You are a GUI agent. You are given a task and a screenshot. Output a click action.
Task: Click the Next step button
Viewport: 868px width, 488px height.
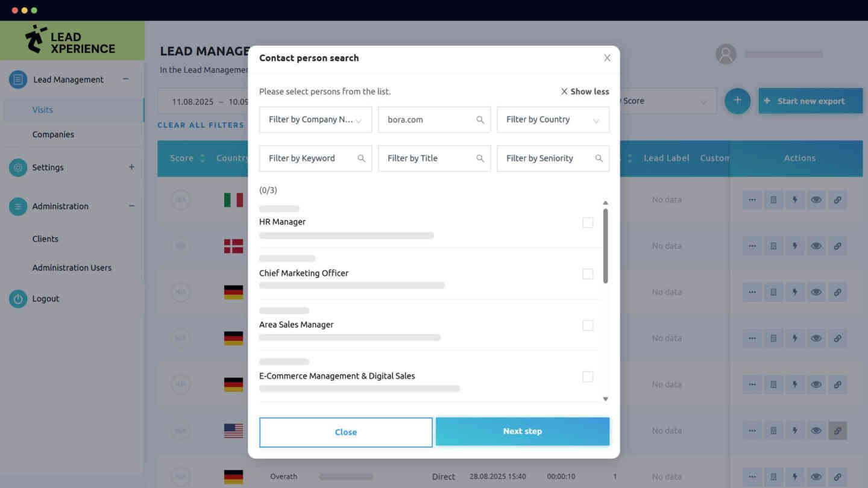tap(522, 431)
